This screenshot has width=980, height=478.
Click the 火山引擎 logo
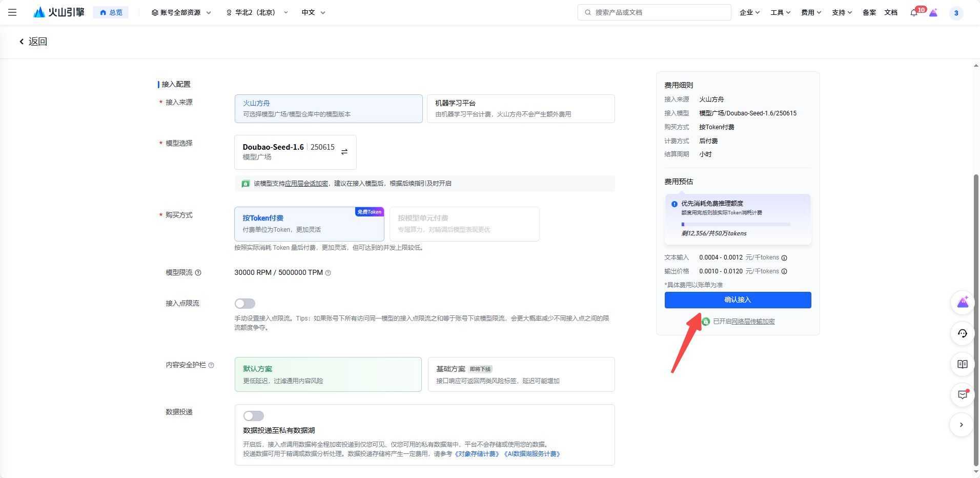(x=58, y=12)
